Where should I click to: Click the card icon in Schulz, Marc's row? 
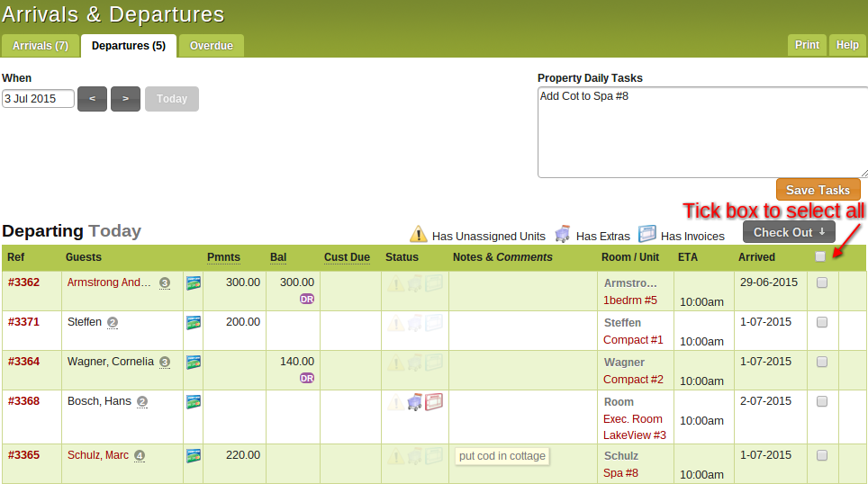tap(193, 455)
